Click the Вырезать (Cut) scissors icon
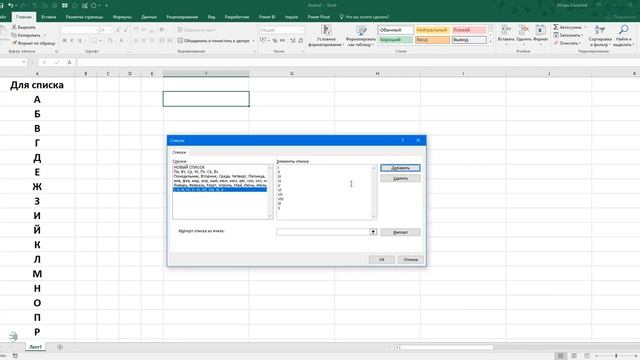Viewport: 640px width, 360px height. (14, 27)
